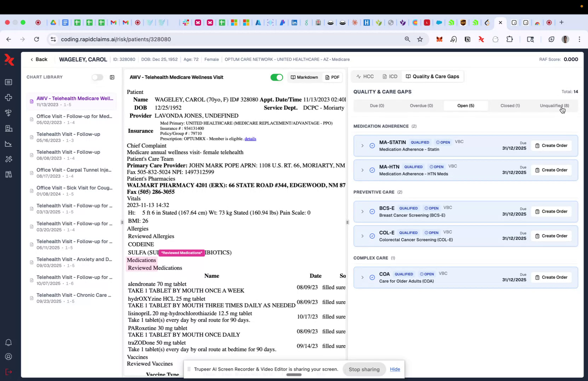This screenshot has width=588, height=381.
Task: Open the hospital building icon in the sidebar
Action: [x=8, y=128]
